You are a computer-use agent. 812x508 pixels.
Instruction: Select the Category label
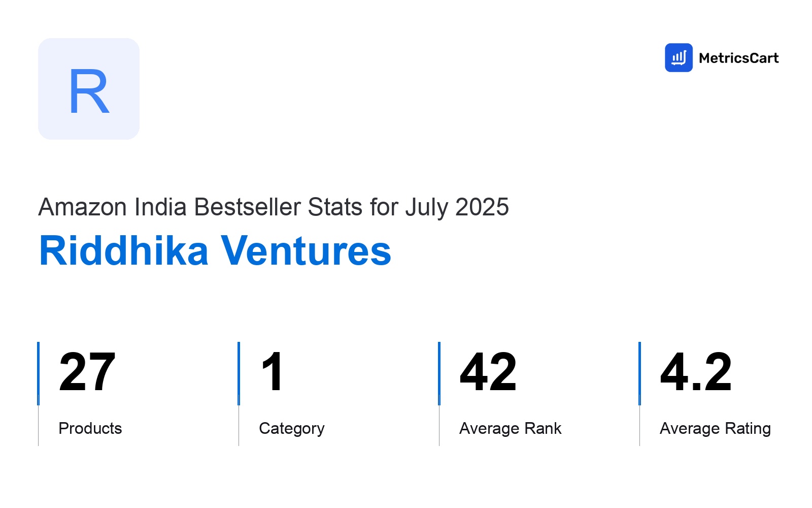tap(292, 429)
